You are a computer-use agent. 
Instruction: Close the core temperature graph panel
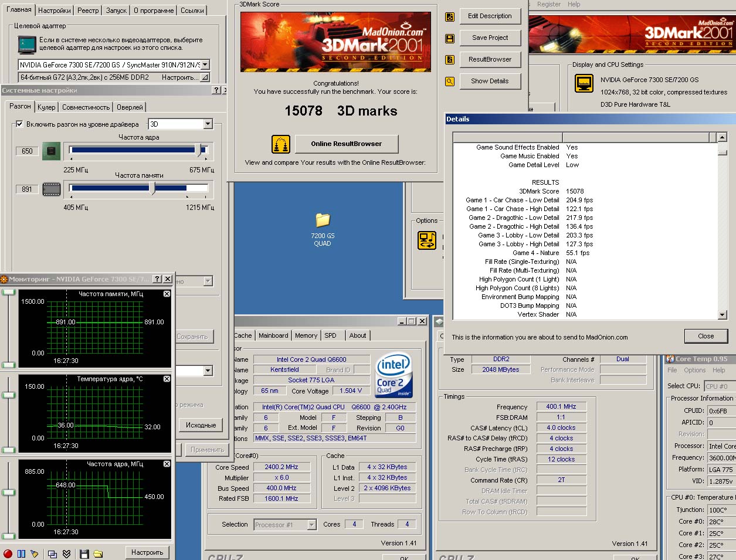[167, 379]
